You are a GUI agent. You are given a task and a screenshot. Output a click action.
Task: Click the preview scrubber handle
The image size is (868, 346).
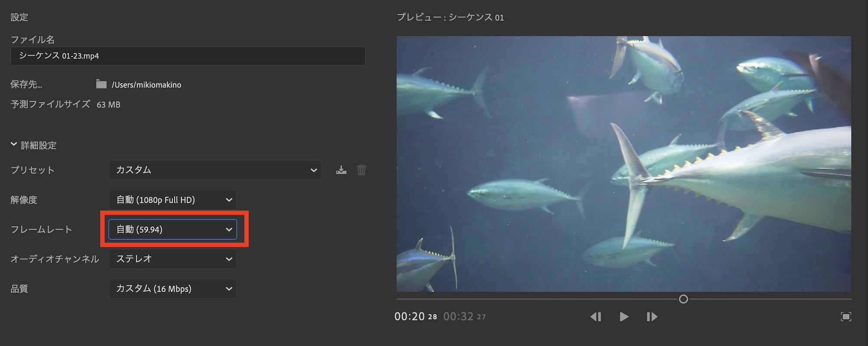point(683,299)
